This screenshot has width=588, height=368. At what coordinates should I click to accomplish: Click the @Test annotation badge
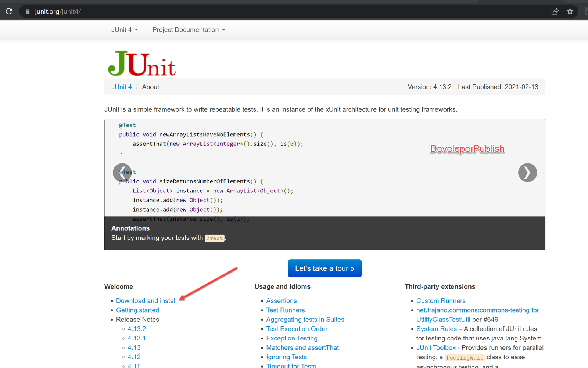[x=215, y=238]
